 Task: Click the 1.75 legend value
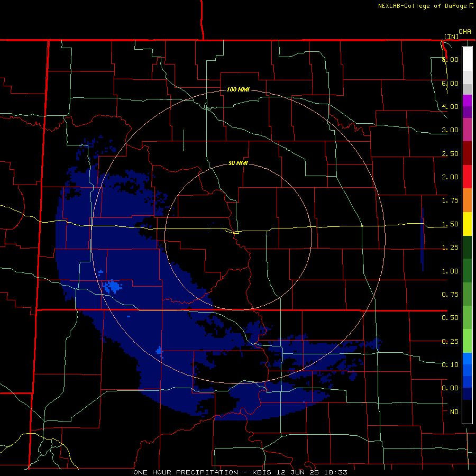tap(450, 200)
